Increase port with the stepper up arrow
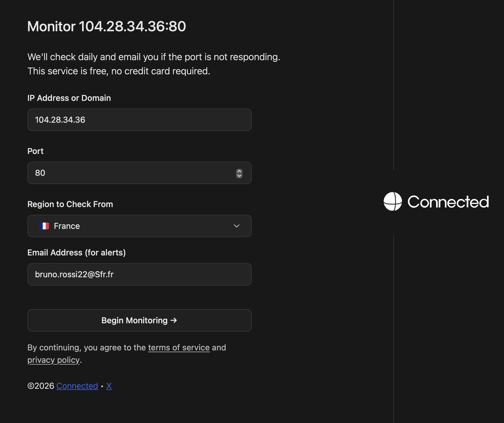Viewport: 504px width, 423px height. (x=239, y=171)
